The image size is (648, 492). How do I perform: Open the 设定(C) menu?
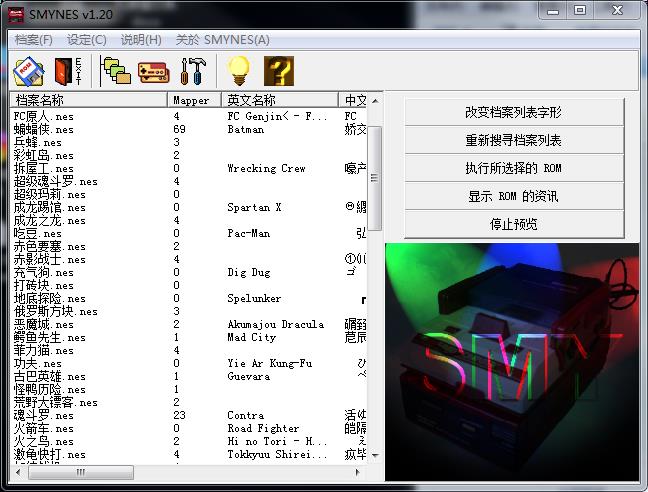[87, 40]
